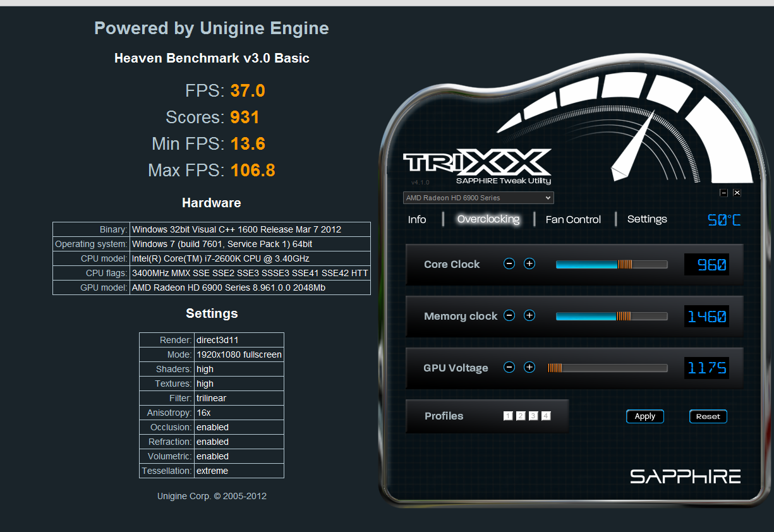
Task: Increase Core Clock with plus button
Action: pos(529,264)
